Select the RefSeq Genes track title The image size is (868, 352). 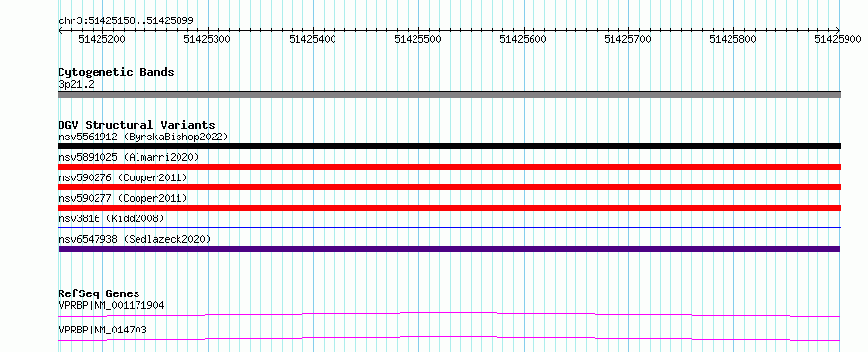[99, 293]
